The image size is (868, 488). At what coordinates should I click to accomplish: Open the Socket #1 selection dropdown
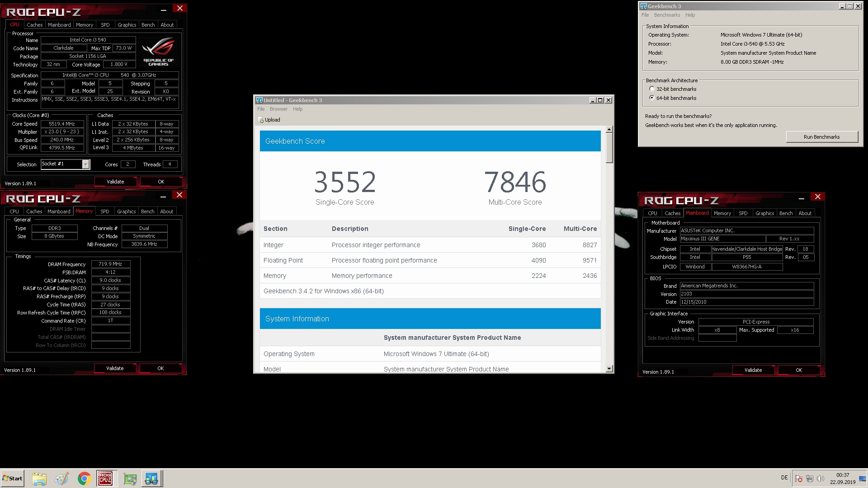(x=85, y=164)
